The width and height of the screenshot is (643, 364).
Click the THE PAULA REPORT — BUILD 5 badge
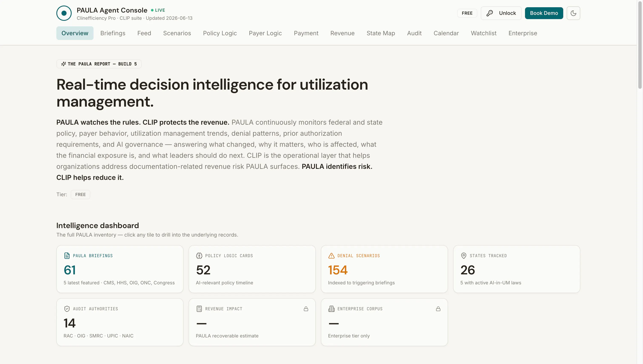click(99, 64)
